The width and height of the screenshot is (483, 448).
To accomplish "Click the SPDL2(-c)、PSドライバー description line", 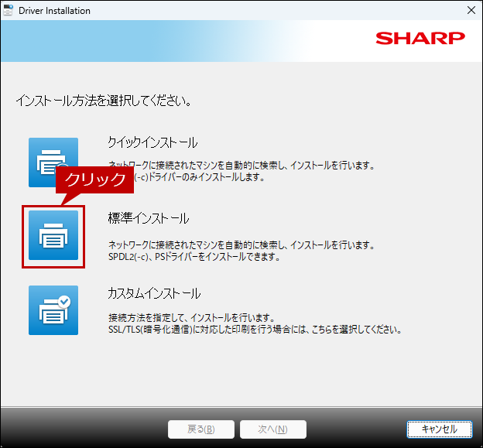I will (194, 257).
